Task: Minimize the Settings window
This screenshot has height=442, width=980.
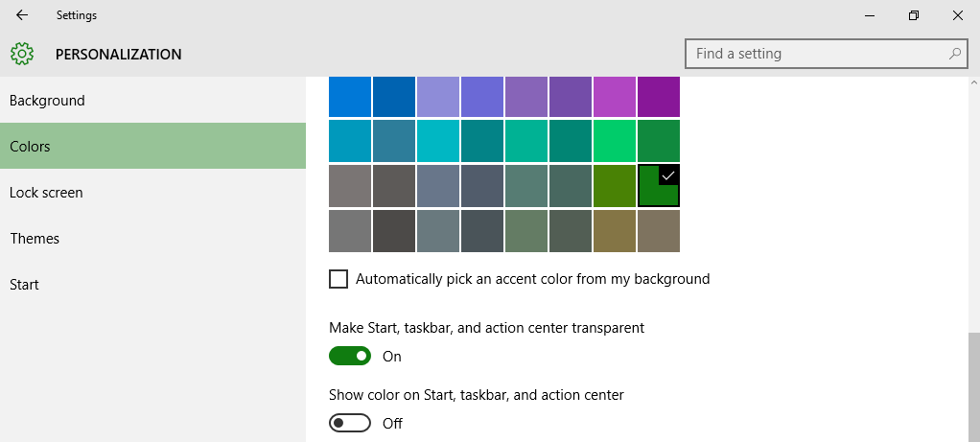Action: point(869,15)
